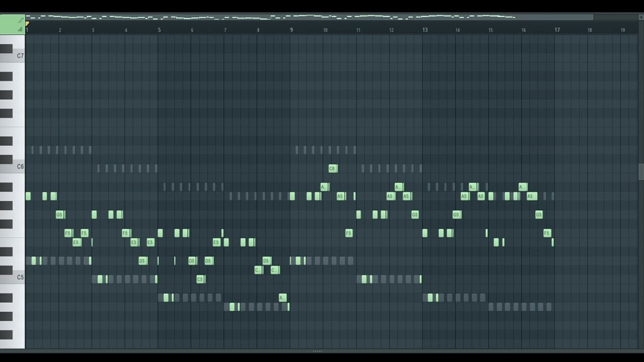Select the A note block just before bar 9
The width and height of the screenshot is (644, 362).
(x=282, y=298)
